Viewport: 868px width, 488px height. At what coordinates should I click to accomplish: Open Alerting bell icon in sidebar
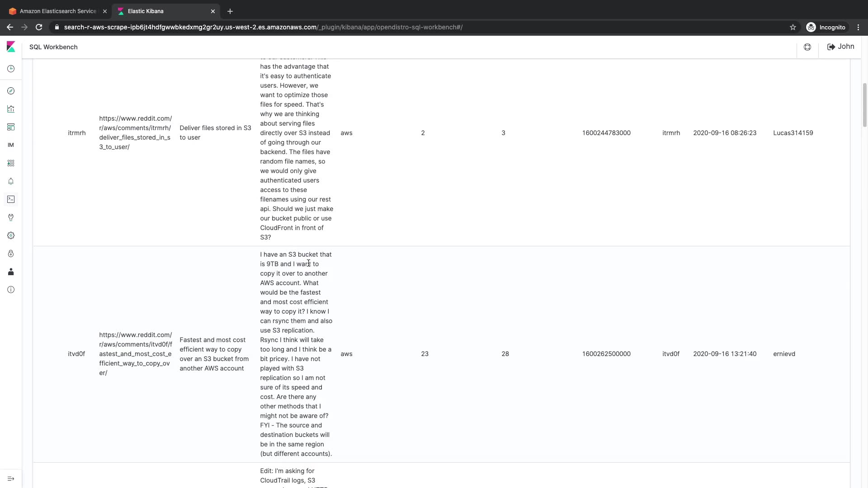coord(11,181)
